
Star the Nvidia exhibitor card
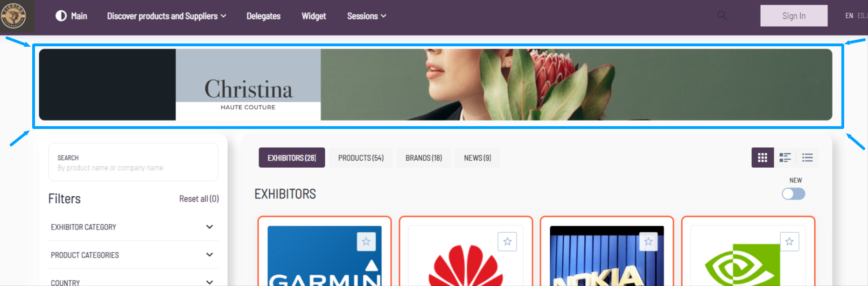(x=790, y=242)
